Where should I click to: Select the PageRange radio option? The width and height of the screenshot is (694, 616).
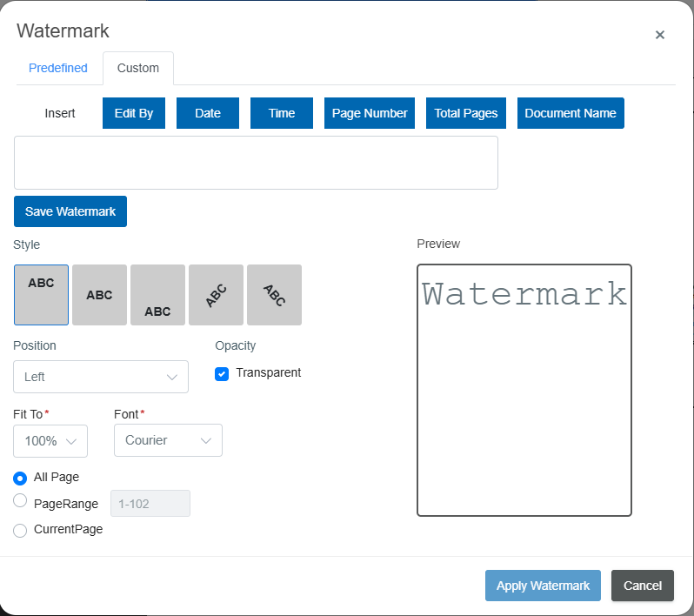point(20,500)
